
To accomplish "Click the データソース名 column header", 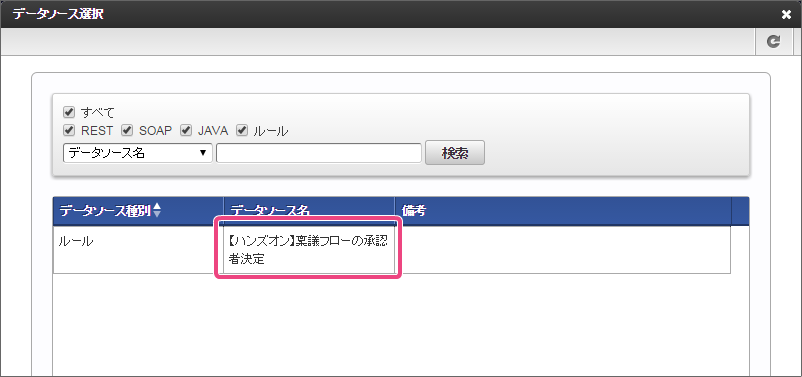I will point(309,210).
